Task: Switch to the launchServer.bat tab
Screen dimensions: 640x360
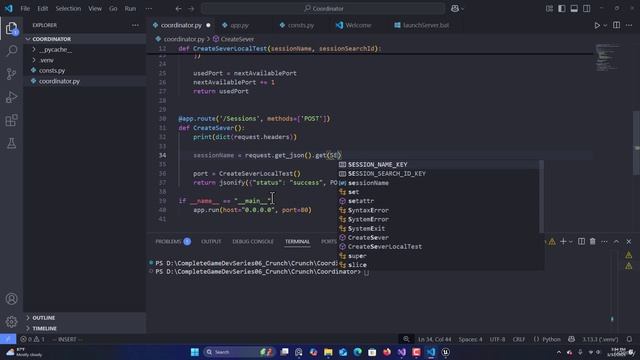Action: click(x=426, y=25)
